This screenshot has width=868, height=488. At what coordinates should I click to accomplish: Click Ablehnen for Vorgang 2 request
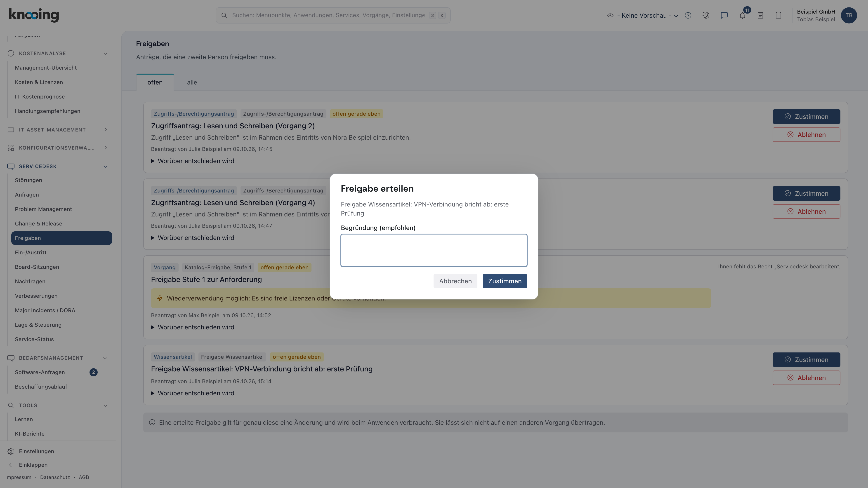click(806, 135)
